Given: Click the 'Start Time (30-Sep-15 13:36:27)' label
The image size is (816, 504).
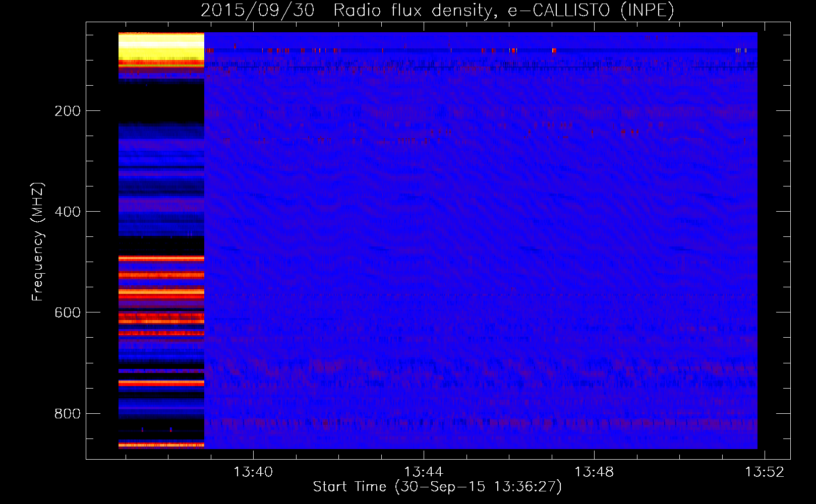Looking at the screenshot, I should (x=437, y=487).
